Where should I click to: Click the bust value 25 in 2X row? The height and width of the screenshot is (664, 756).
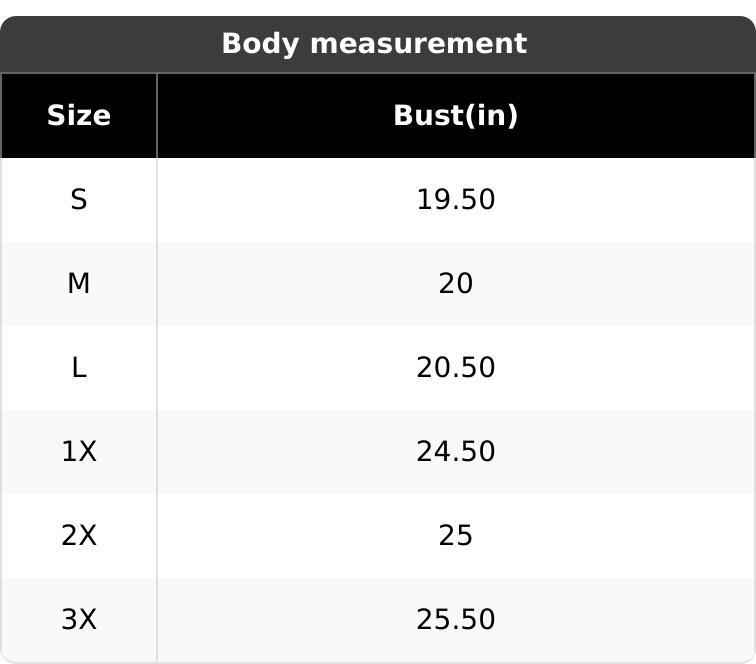click(x=455, y=536)
